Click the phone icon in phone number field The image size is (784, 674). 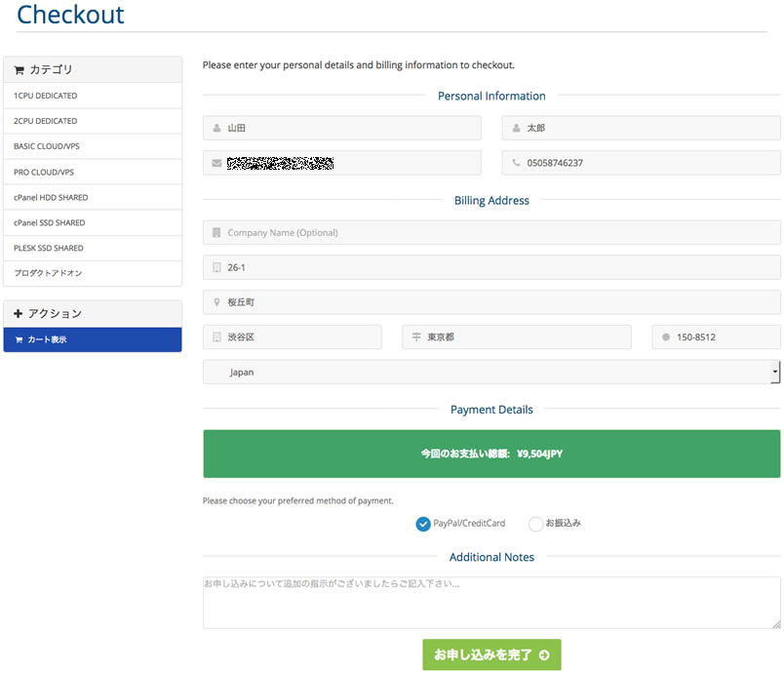tap(516, 163)
